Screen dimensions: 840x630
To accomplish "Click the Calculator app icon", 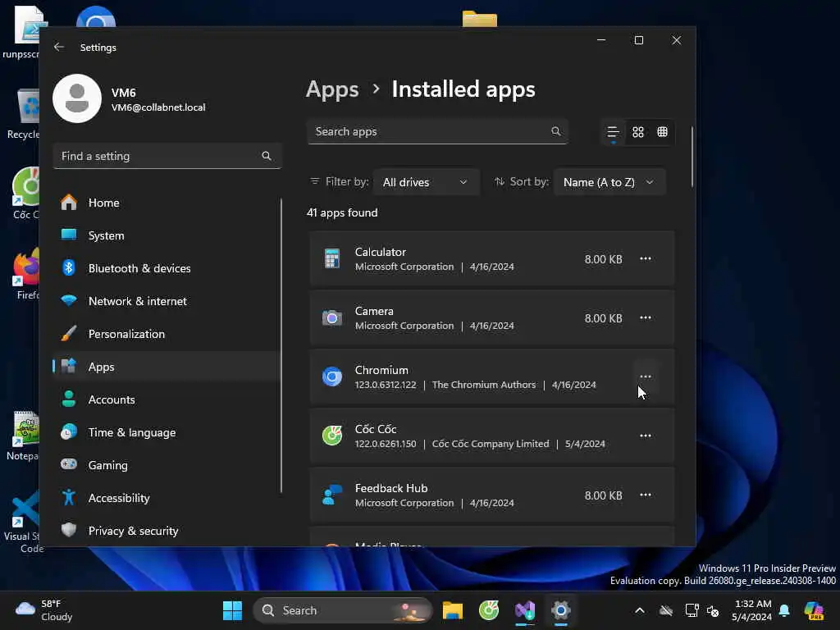I will coord(332,258).
